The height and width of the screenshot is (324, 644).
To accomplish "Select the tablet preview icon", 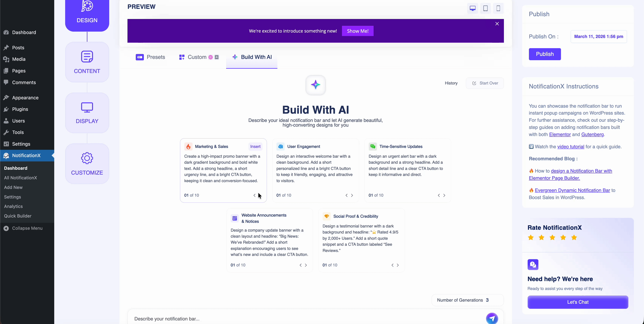I will pos(485,8).
